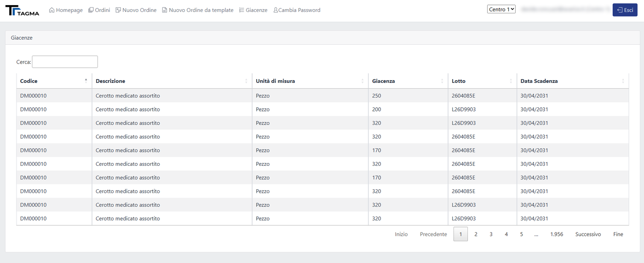This screenshot has width=644, height=263.
Task: Open the Homepage link
Action: tap(66, 10)
